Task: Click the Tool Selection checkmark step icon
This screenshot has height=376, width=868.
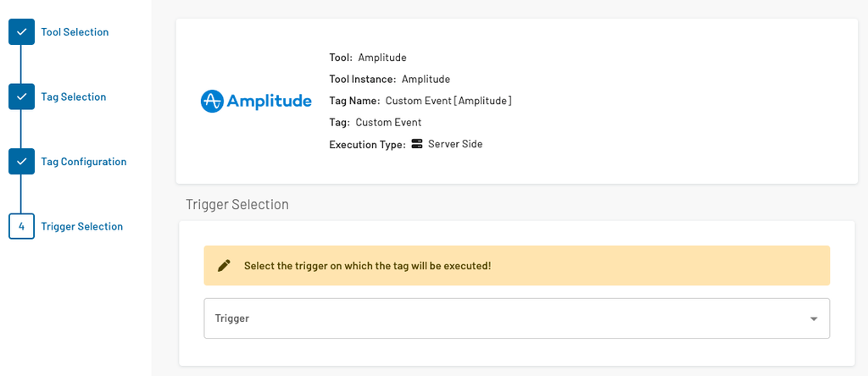Action: [x=21, y=32]
